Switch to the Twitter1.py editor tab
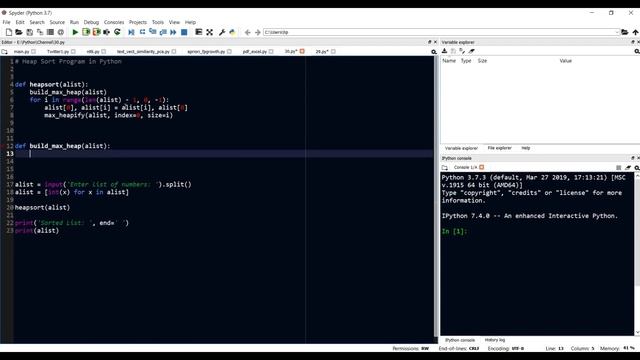The height and width of the screenshot is (360, 640). pos(58,51)
